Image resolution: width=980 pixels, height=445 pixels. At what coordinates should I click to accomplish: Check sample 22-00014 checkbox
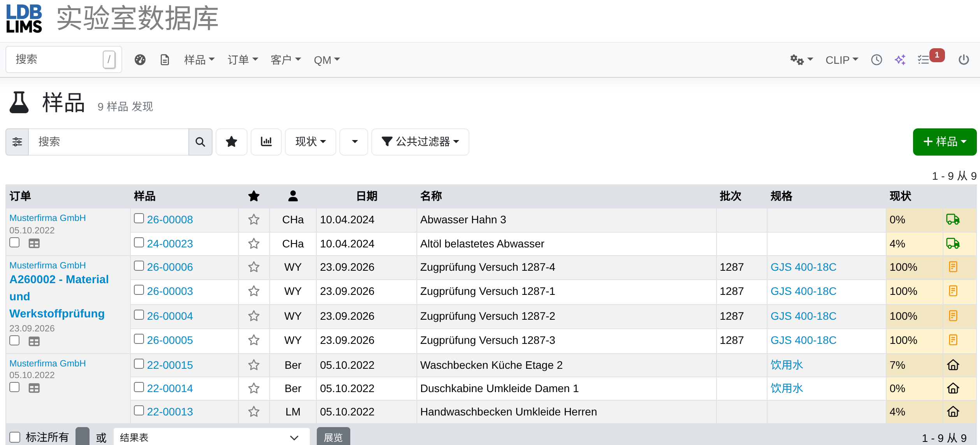(139, 387)
